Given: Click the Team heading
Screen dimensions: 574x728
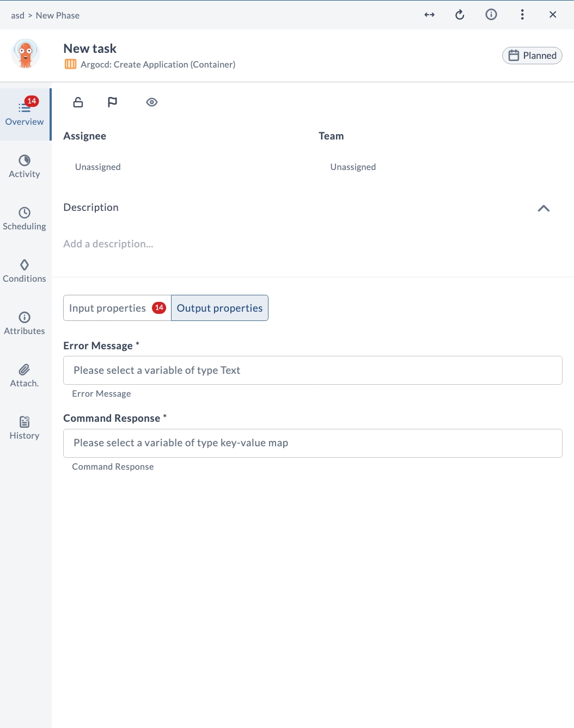Looking at the screenshot, I should 331,136.
